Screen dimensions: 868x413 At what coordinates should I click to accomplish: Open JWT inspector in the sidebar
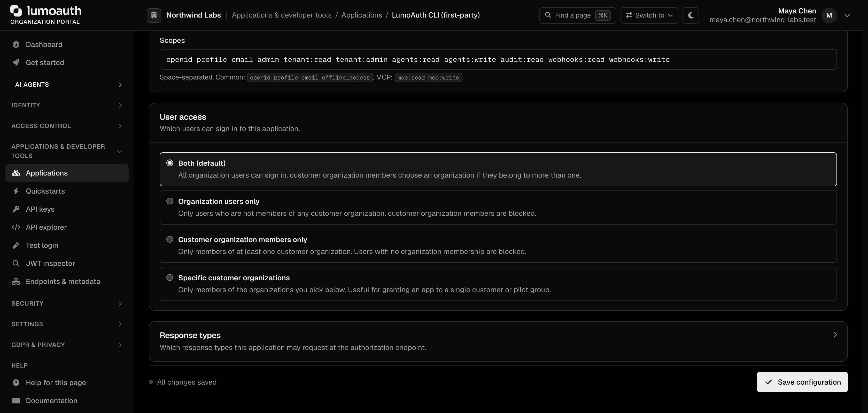coord(67,264)
